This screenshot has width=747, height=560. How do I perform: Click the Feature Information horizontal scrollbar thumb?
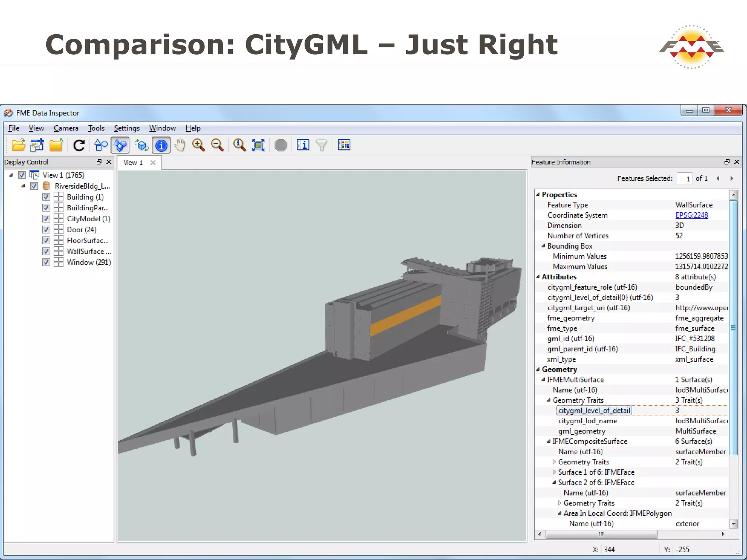tap(601, 534)
